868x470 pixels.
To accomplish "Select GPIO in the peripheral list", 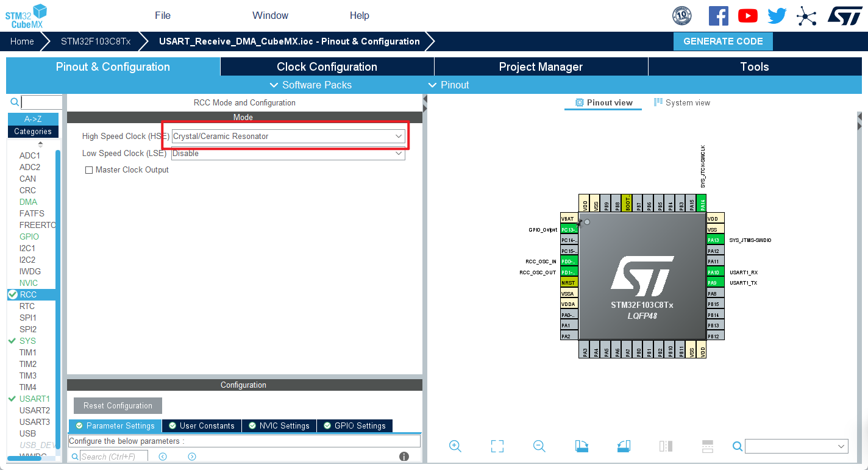I will [29, 237].
